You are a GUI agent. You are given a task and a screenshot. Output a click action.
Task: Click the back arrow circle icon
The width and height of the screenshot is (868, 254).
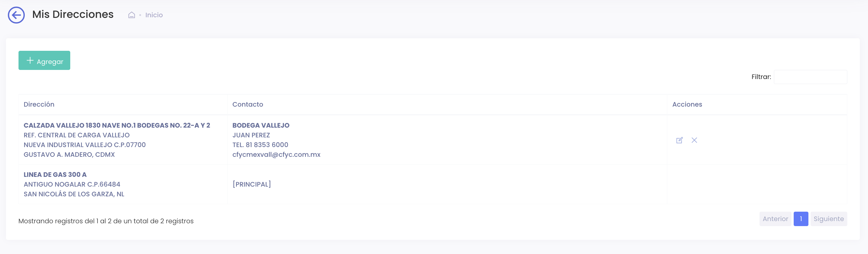[16, 15]
